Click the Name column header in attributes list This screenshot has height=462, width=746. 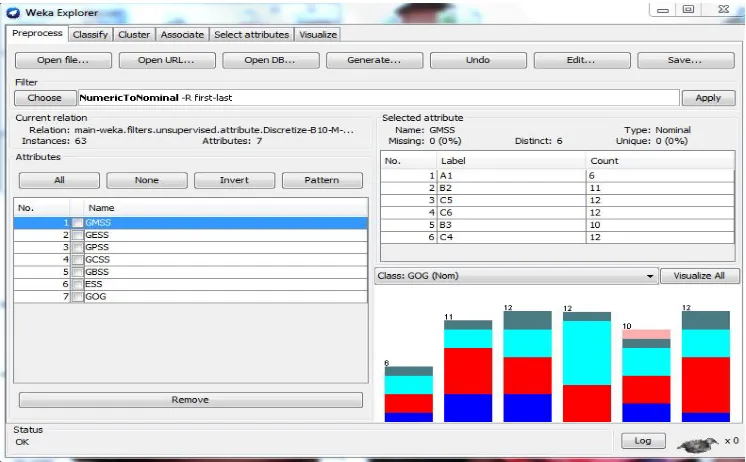coord(226,208)
